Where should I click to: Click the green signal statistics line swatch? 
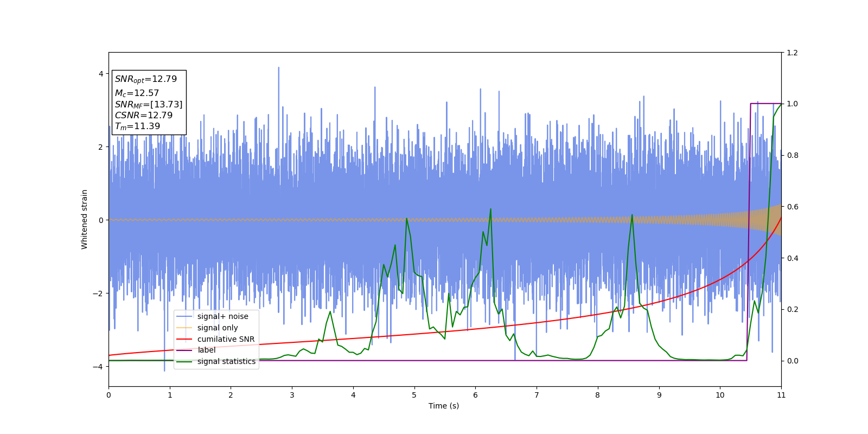coord(184,362)
